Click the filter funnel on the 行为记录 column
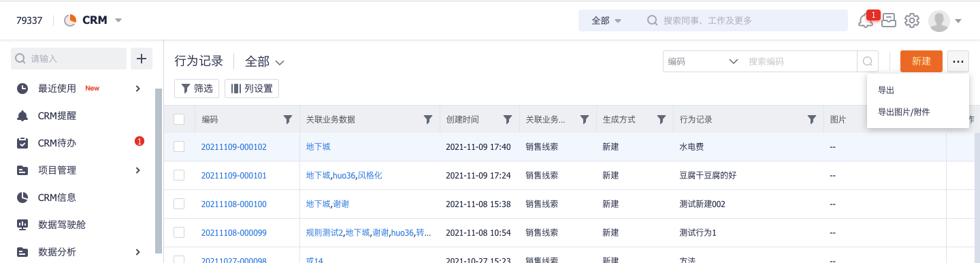The height and width of the screenshot is (263, 980). pyautogui.click(x=811, y=119)
